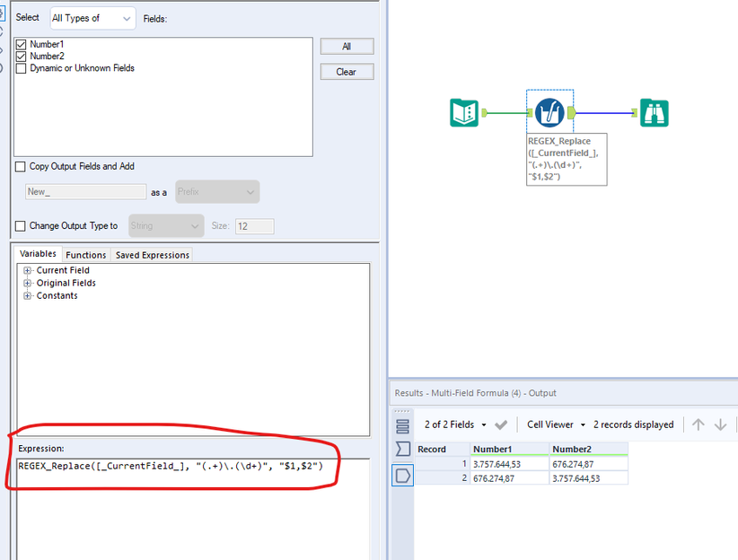The image size is (738, 560).
Task: Switch to the Variables tab
Action: (x=38, y=254)
